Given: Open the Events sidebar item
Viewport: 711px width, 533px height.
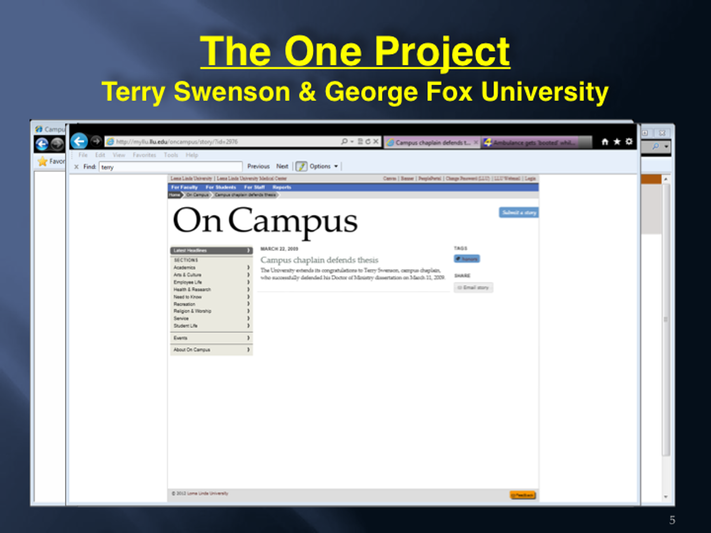Looking at the screenshot, I should (211, 338).
